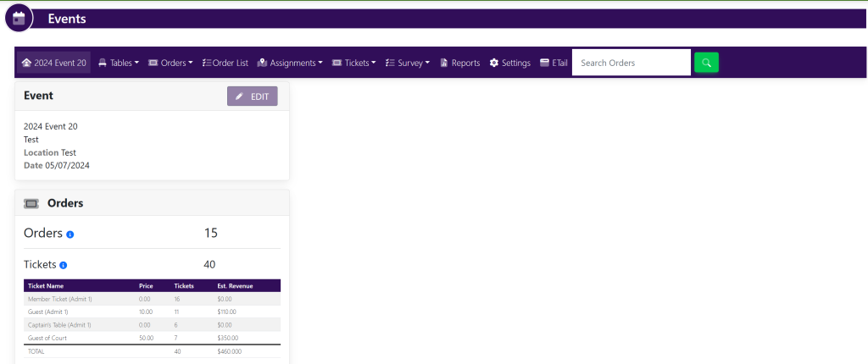
Task: Expand the Orders dropdown in navbar
Action: 170,63
